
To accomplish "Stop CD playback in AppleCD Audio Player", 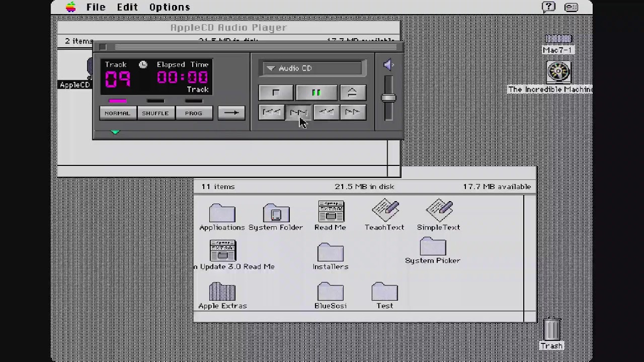I will [x=276, y=93].
